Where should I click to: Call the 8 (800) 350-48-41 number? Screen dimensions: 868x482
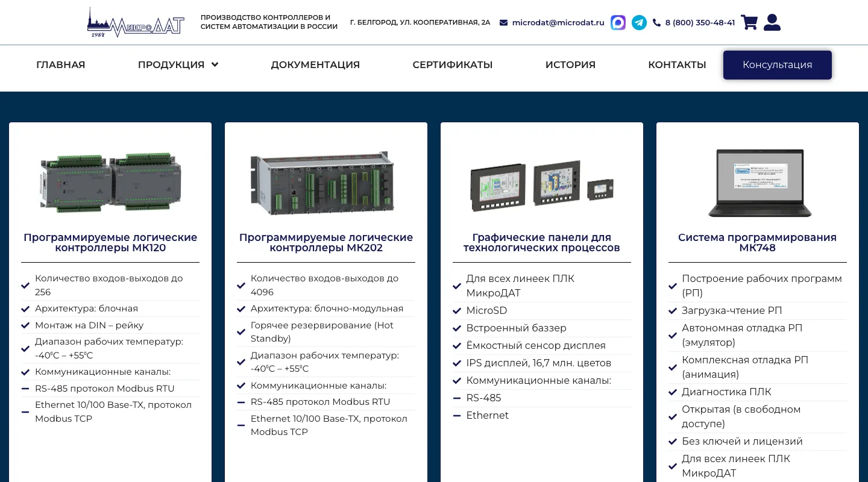(700, 23)
